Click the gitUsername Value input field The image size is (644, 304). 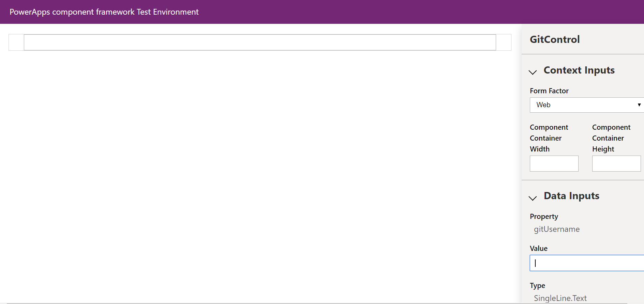pos(587,263)
